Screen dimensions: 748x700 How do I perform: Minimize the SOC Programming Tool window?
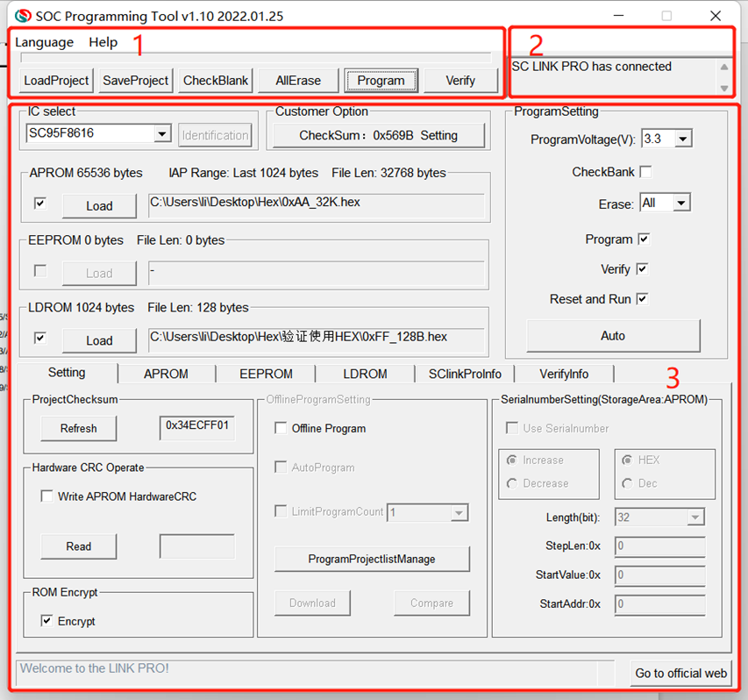tap(619, 16)
